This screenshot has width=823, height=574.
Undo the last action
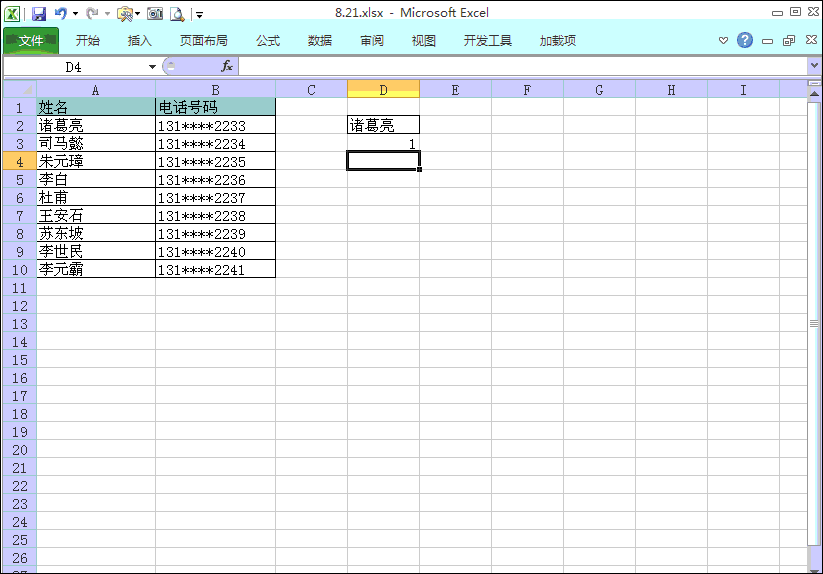pos(61,13)
